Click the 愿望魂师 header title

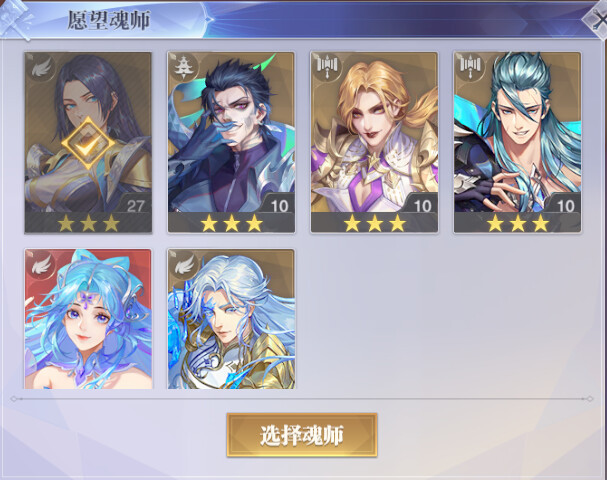(109, 20)
